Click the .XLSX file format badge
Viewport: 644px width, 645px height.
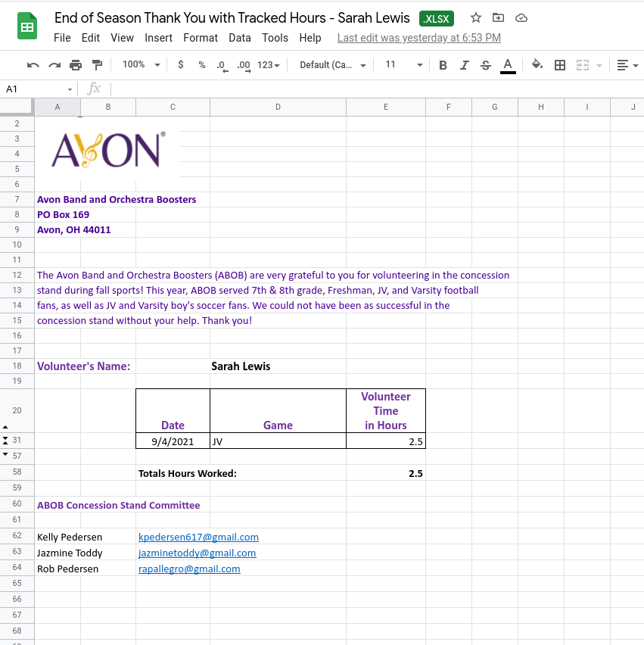coord(437,18)
